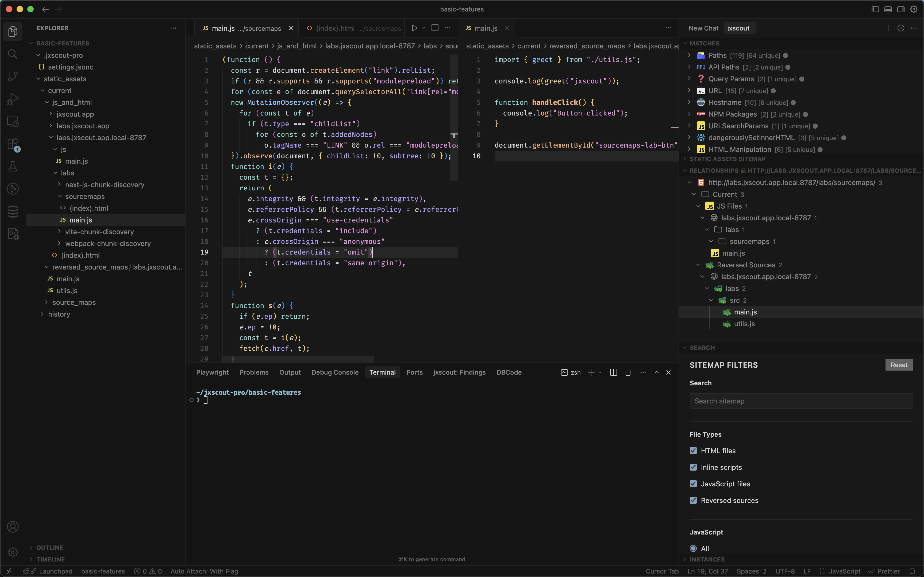Uncheck the HTML files checkbox
924x577 pixels.
(693, 451)
